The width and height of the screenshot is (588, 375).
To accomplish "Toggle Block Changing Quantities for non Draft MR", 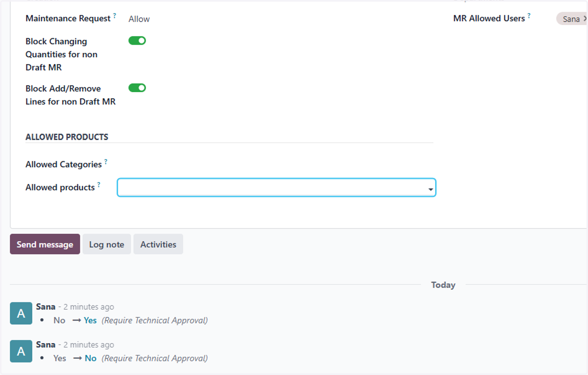I will (x=137, y=41).
